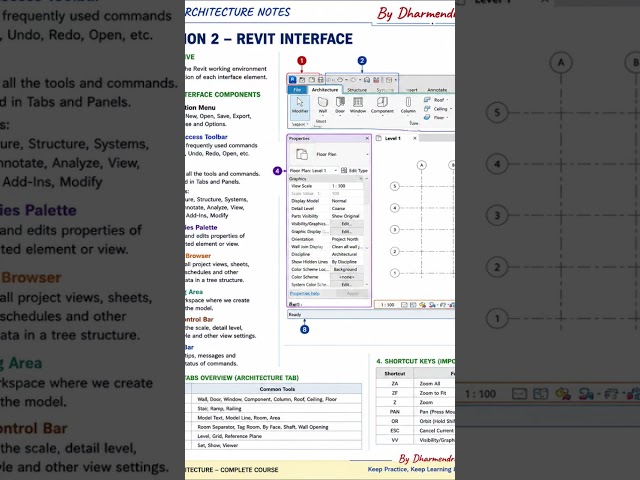The width and height of the screenshot is (640, 480).
Task: Select the Door tool icon
Action: pos(340,102)
